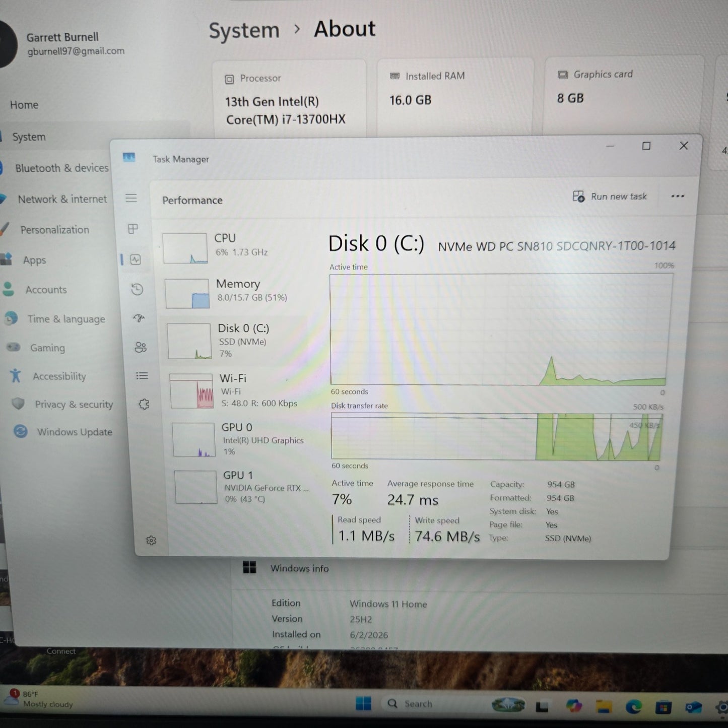Open Task Manager settings gear

151,541
